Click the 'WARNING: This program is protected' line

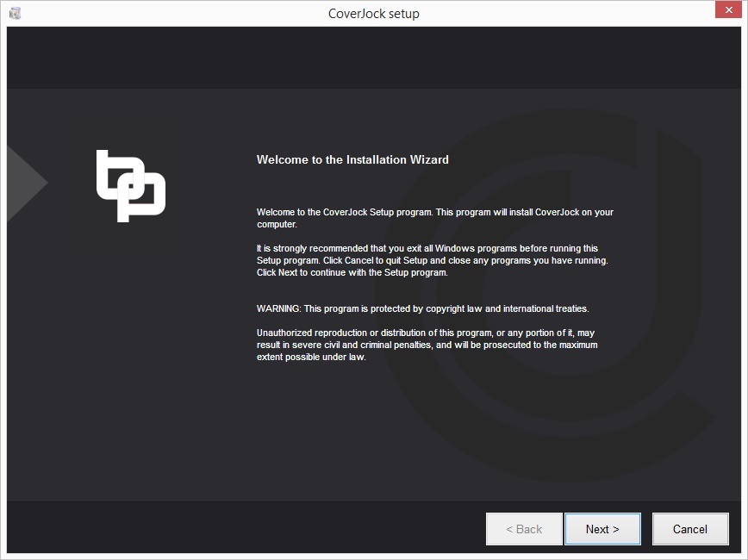click(x=422, y=308)
